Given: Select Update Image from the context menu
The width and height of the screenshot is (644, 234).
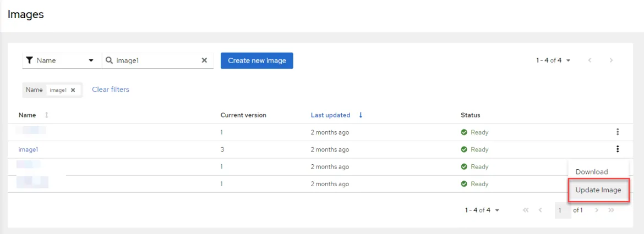Looking at the screenshot, I should (598, 190).
